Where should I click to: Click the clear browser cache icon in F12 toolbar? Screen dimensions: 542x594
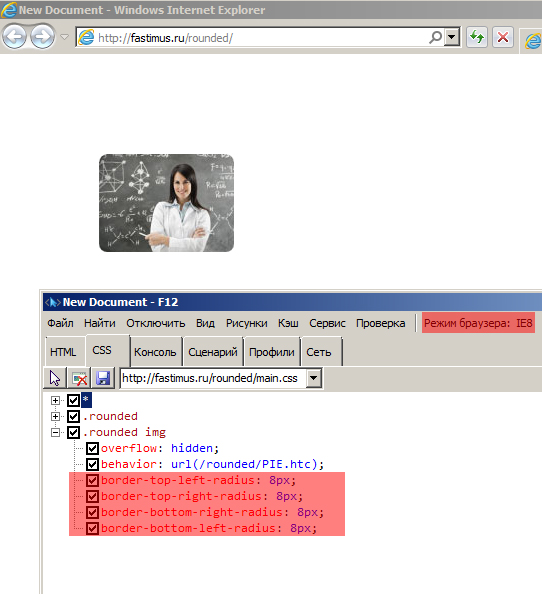click(79, 378)
